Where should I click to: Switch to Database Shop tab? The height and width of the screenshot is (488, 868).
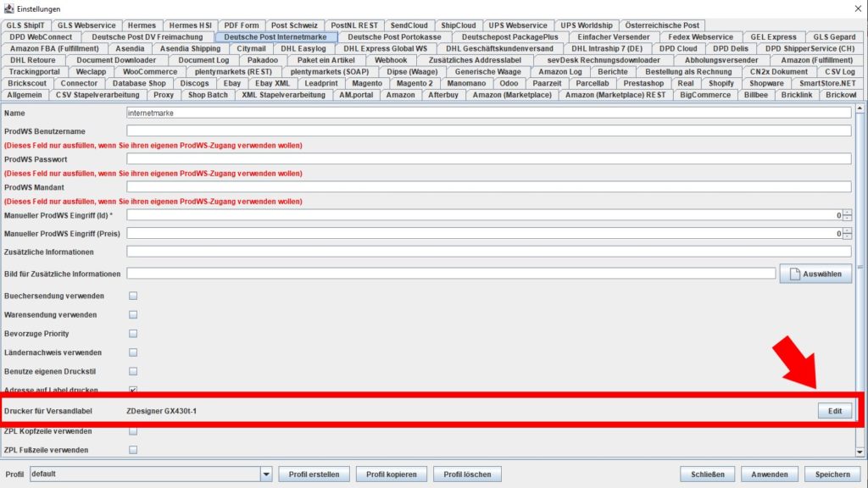[x=139, y=84]
